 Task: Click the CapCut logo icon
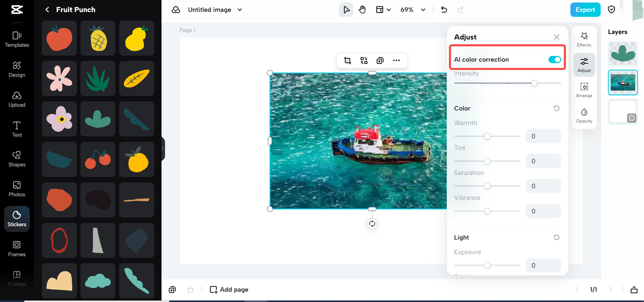pyautogui.click(x=17, y=10)
